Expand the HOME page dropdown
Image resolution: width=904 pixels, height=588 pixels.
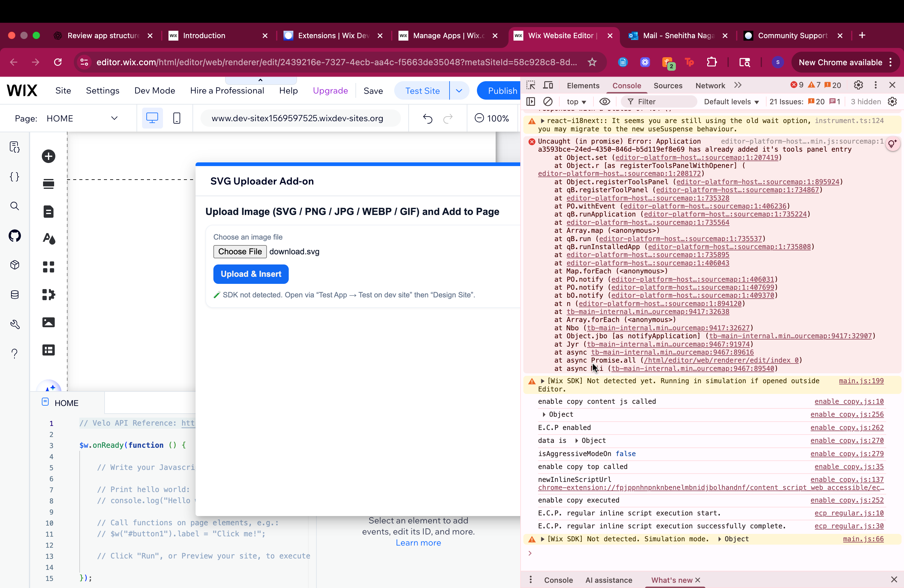pyautogui.click(x=114, y=118)
